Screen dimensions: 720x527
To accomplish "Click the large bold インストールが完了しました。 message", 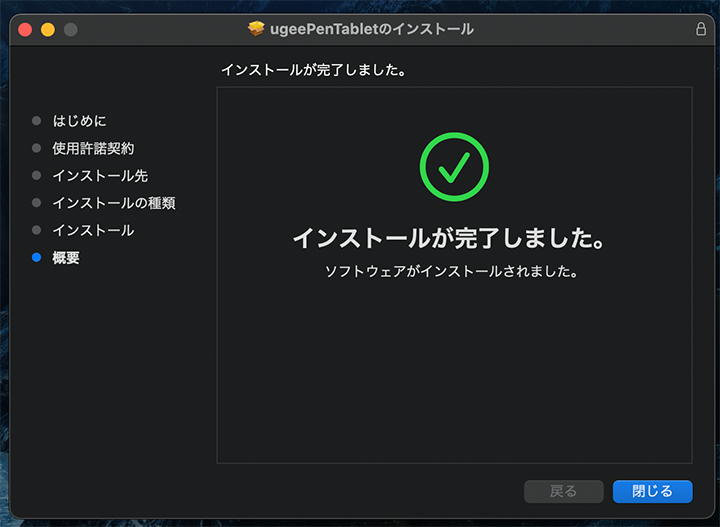I will click(450, 239).
